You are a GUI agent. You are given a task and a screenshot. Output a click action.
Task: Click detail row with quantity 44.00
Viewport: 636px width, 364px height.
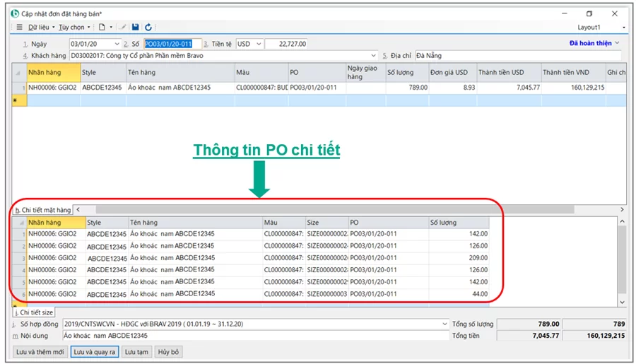[250, 294]
